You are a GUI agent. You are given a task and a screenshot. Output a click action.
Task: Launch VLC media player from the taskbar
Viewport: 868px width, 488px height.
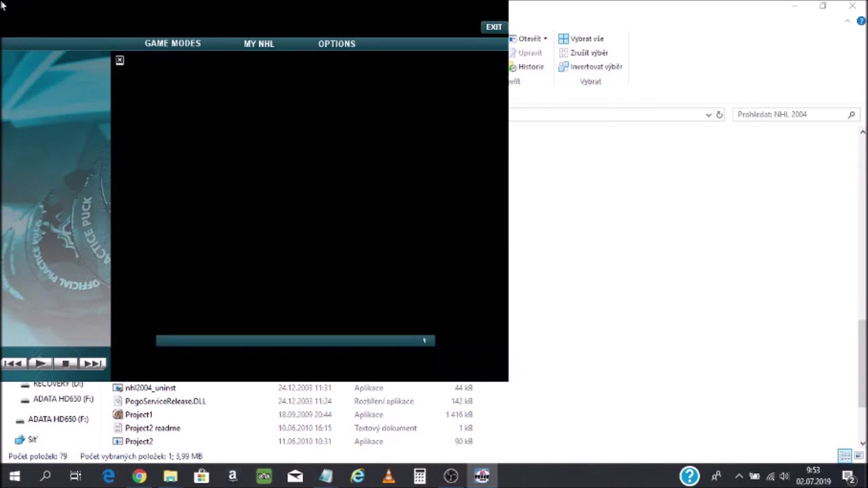[x=389, y=476]
